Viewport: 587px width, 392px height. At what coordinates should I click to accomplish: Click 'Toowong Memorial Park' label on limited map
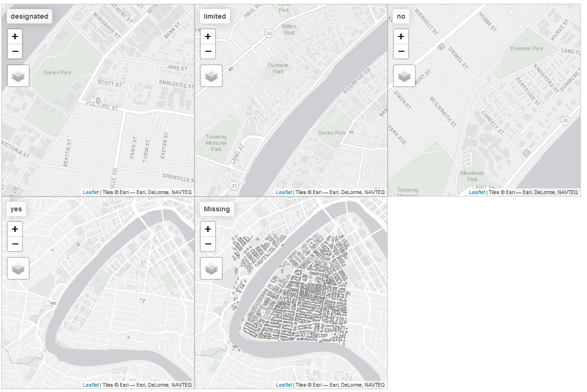[216, 143]
